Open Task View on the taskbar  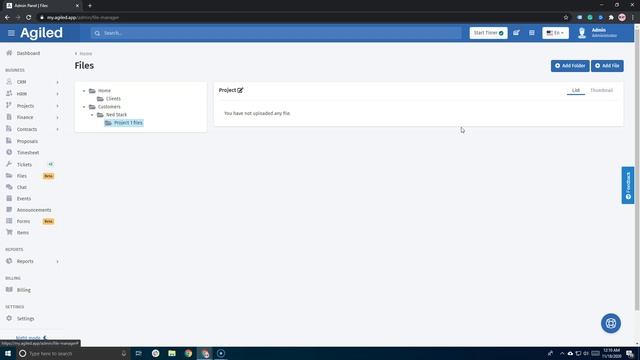pos(138,353)
